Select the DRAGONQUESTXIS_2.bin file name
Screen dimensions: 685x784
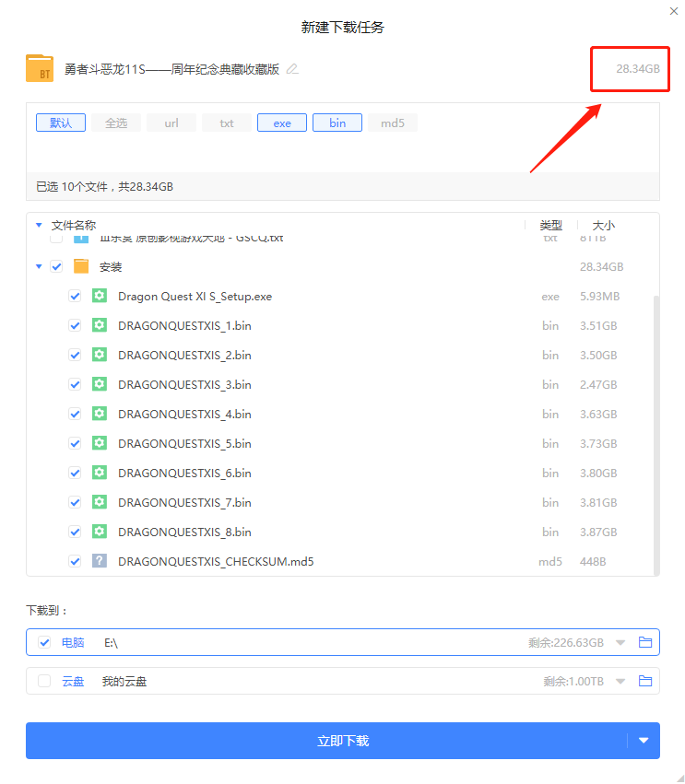point(184,356)
